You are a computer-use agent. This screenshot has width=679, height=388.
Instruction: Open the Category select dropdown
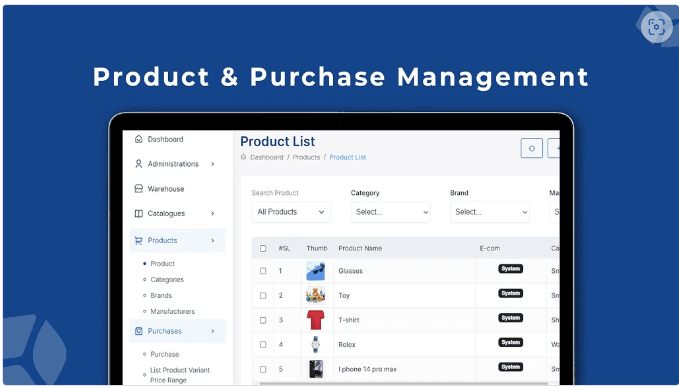pos(391,212)
